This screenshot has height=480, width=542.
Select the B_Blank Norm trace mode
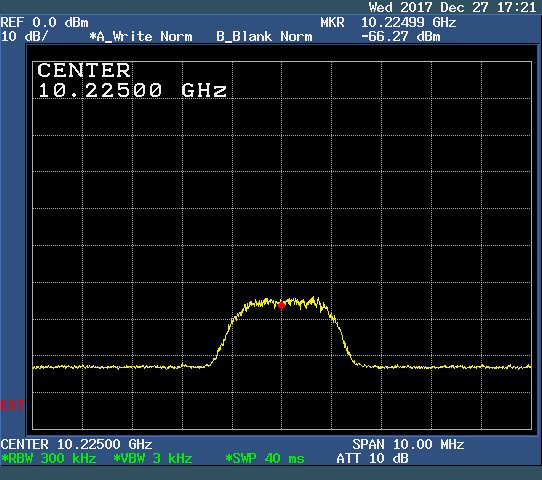point(264,36)
